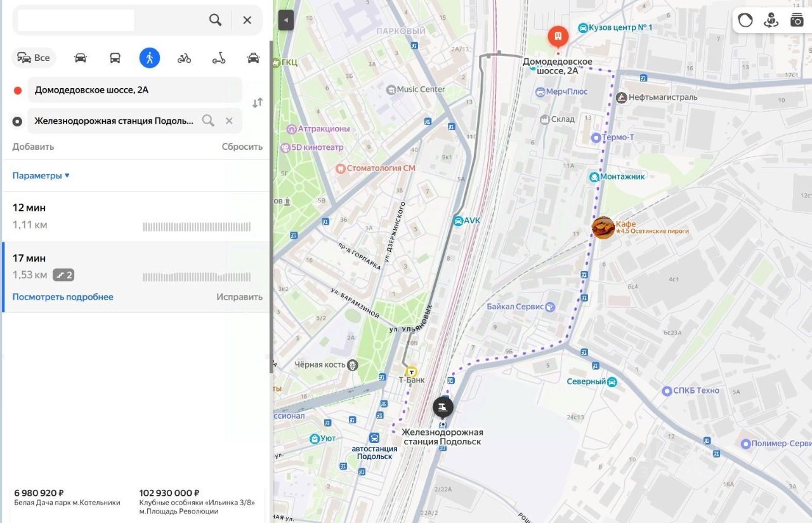Open the 'Кузов центр № 1' map place

pyautogui.click(x=615, y=27)
